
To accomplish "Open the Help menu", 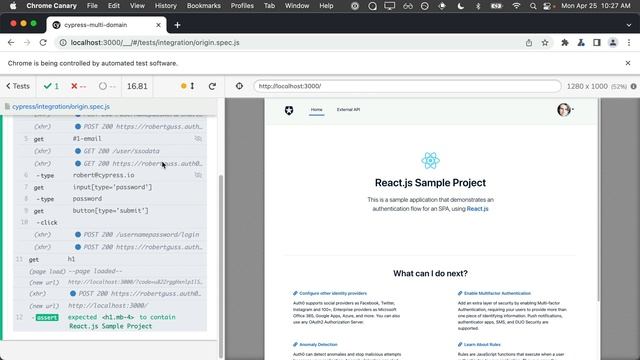I will point(326,6).
